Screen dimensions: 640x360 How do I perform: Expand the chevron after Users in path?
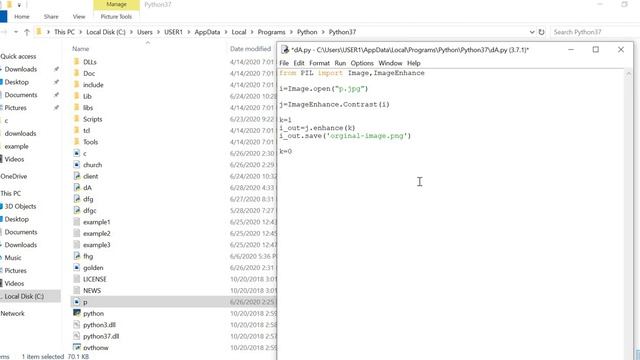point(158,32)
